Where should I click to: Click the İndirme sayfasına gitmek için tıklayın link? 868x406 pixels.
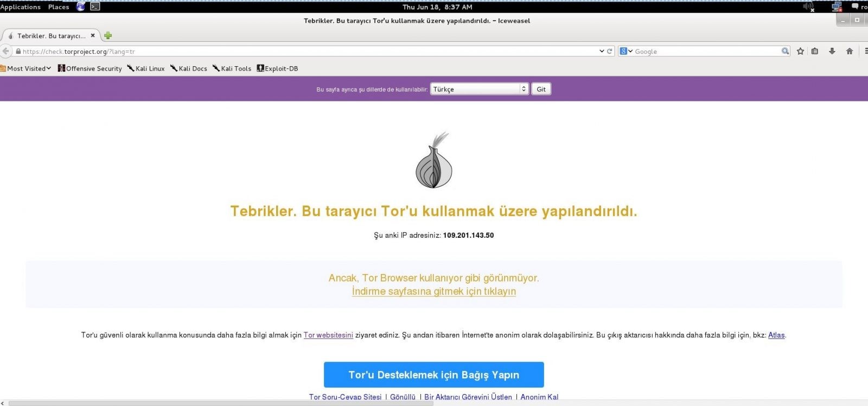[434, 291]
